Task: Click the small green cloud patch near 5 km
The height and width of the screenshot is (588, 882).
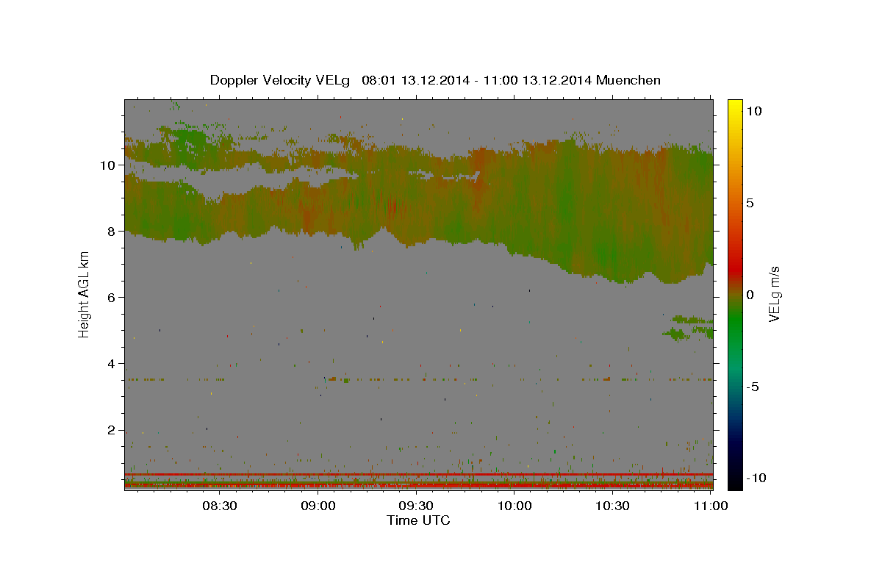Action: [687, 327]
